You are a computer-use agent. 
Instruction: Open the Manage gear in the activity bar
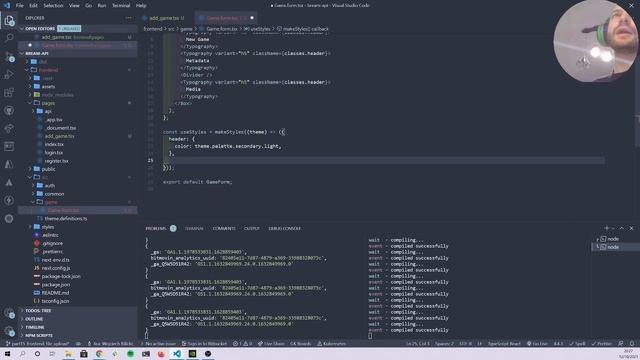[x=9, y=331]
